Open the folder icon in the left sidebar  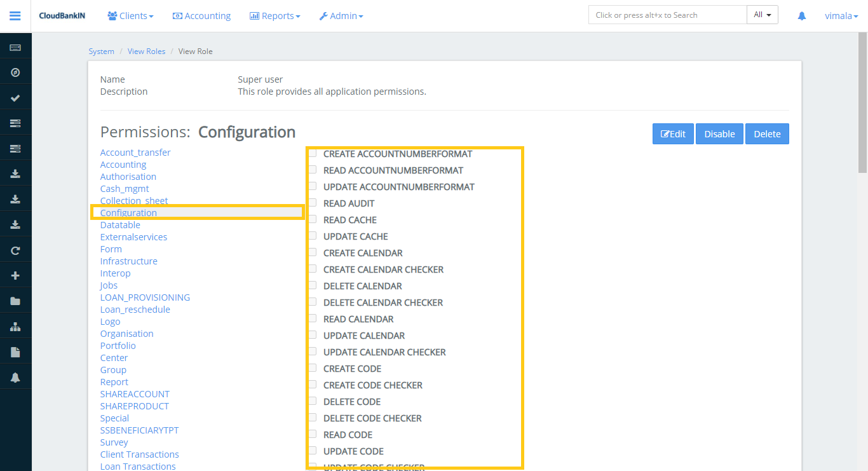click(16, 300)
